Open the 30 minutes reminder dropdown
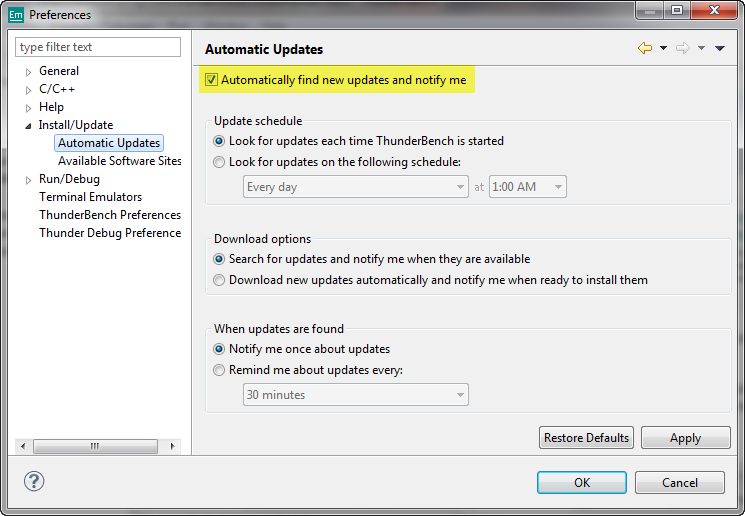The width and height of the screenshot is (745, 516). (356, 395)
